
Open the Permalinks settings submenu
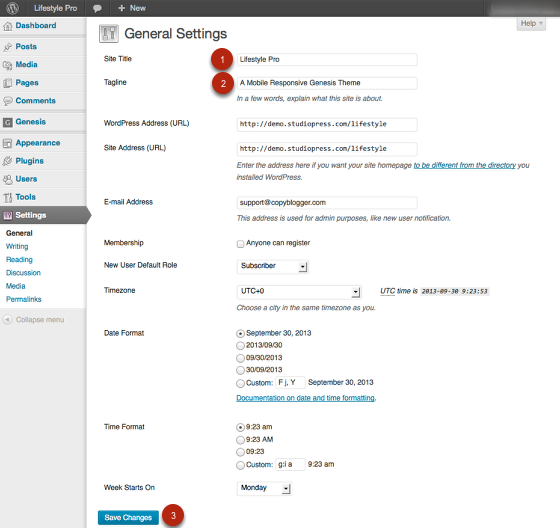coord(24,299)
